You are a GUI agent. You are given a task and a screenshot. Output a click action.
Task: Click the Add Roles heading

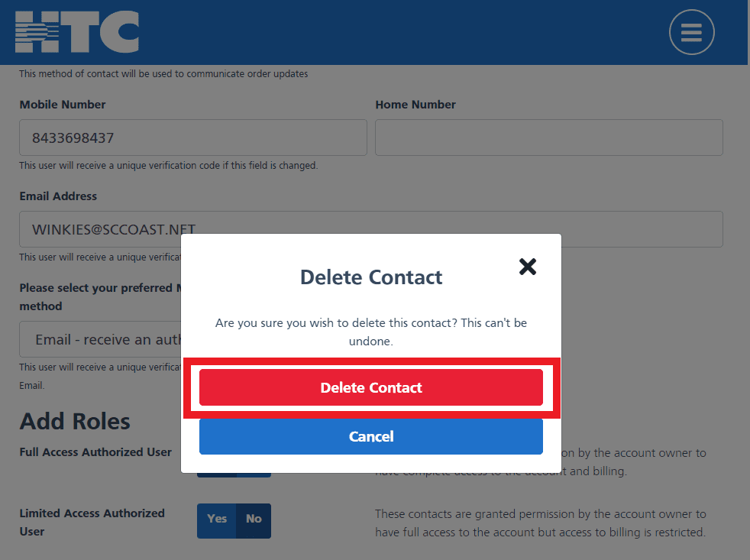(x=74, y=421)
